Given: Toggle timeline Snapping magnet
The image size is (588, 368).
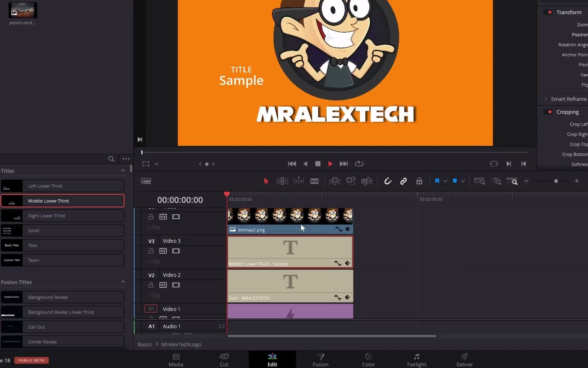Looking at the screenshot, I should coord(388,181).
